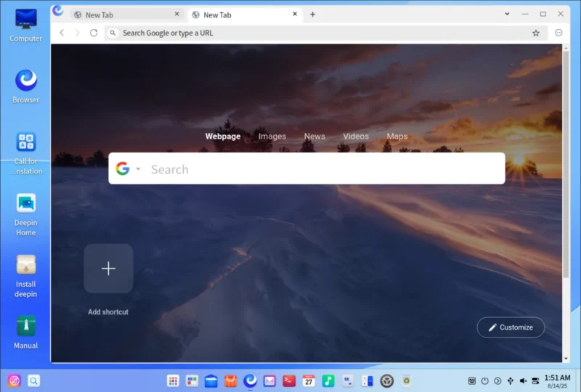Switch to the first New Tab
581x392 pixels.
[127, 15]
